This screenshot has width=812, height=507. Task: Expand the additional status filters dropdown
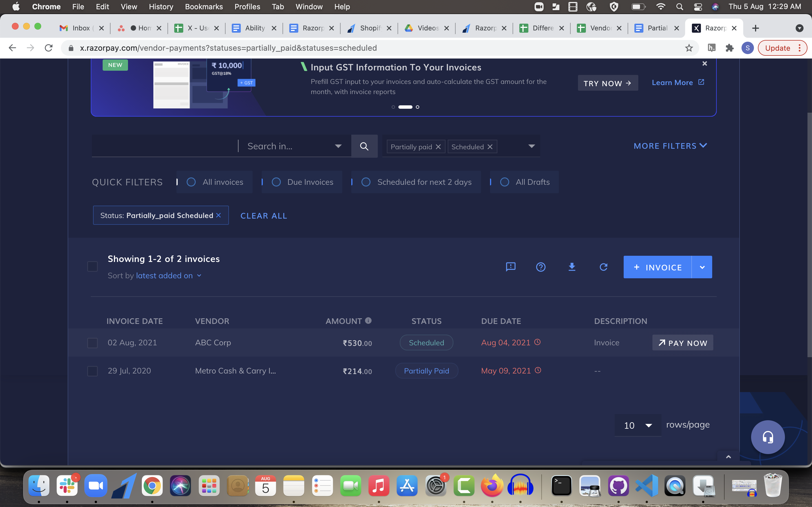(x=531, y=146)
